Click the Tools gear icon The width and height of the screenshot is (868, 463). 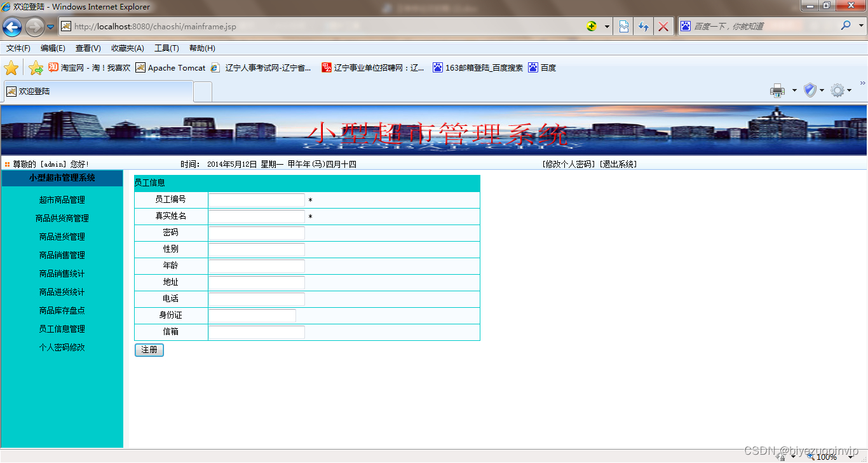837,90
